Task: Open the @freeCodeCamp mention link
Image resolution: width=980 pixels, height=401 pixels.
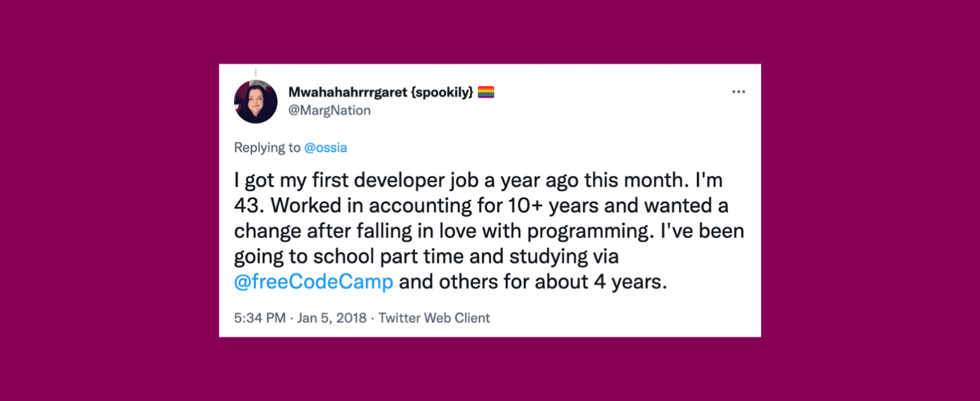Action: tap(313, 281)
